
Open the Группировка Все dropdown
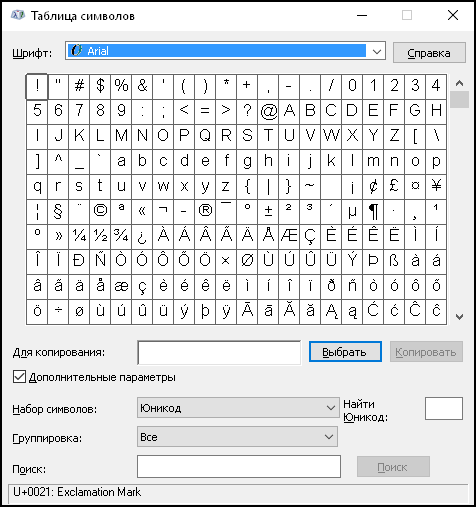(x=237, y=437)
